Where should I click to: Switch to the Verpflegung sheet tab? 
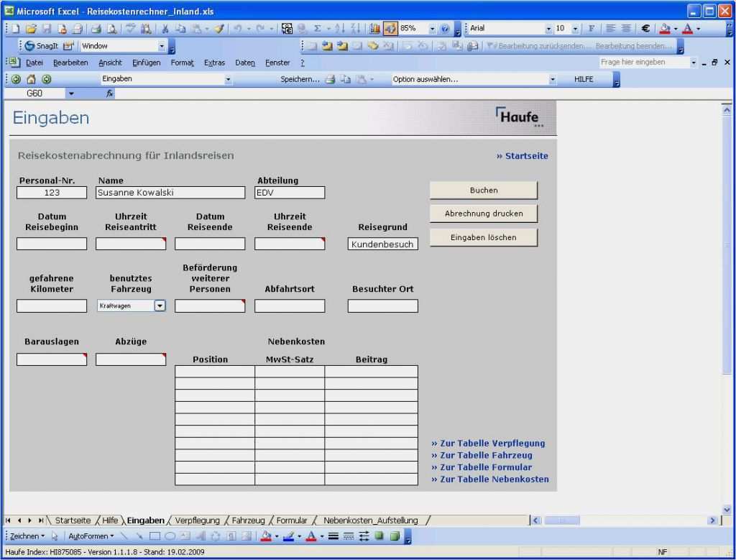click(198, 520)
